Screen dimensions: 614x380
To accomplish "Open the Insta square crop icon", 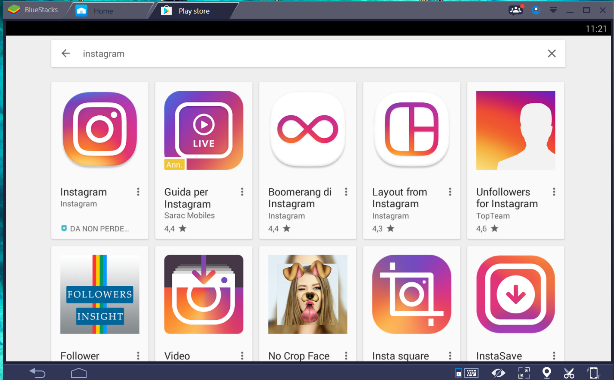I will coord(412,294).
